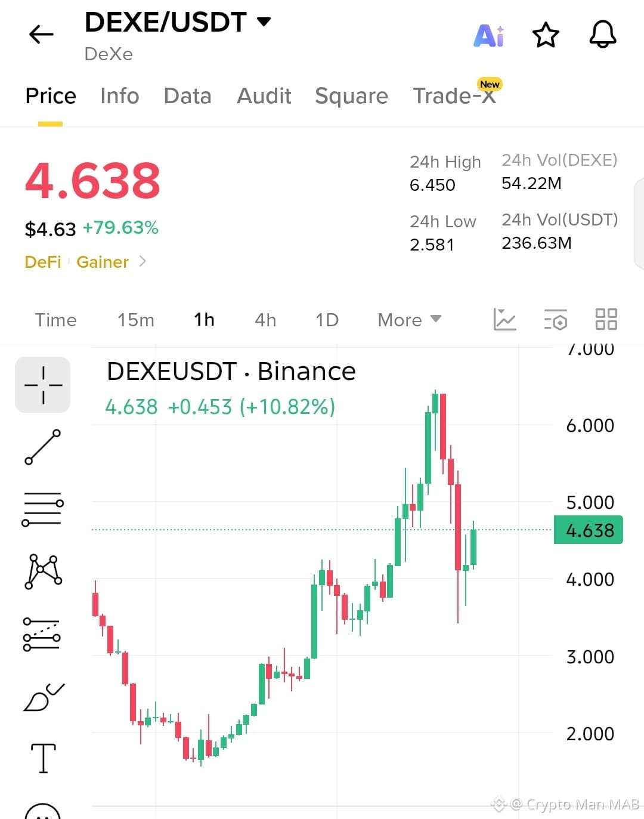Viewport: 644px width, 819px height.
Task: Open the chart indicators icon
Action: (x=504, y=320)
